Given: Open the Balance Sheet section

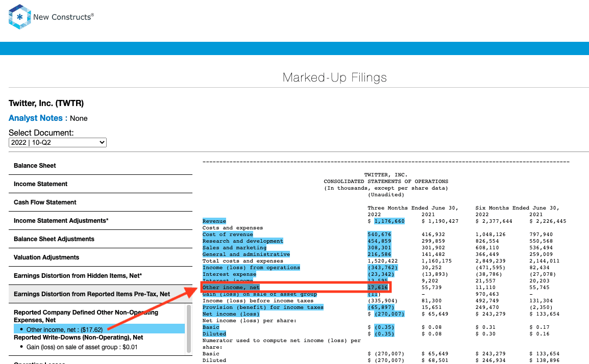Looking at the screenshot, I should pos(101,166).
